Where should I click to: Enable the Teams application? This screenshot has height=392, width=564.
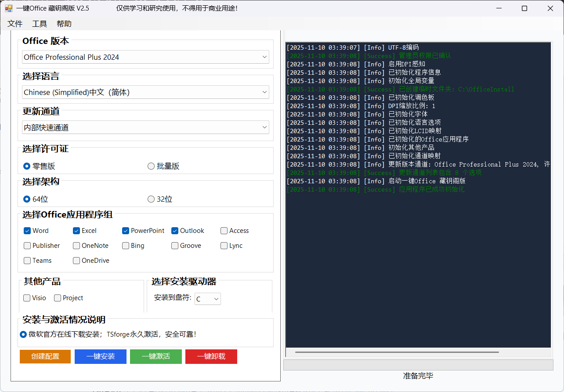pos(27,260)
